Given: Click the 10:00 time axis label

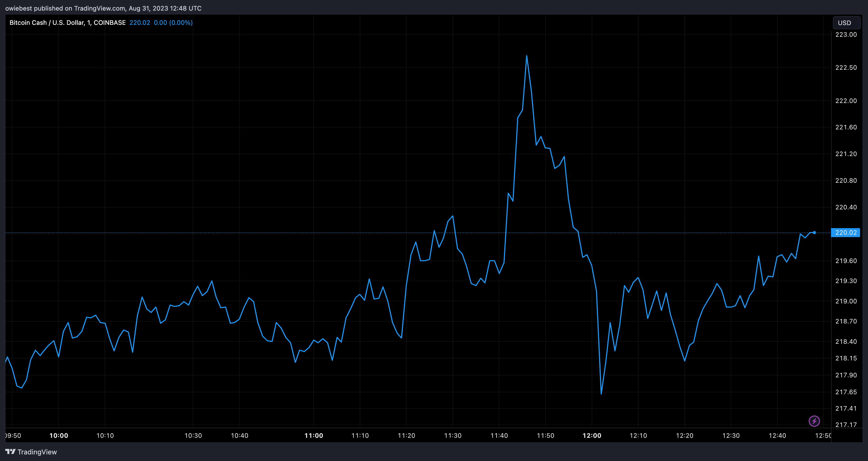Looking at the screenshot, I should pyautogui.click(x=59, y=435).
